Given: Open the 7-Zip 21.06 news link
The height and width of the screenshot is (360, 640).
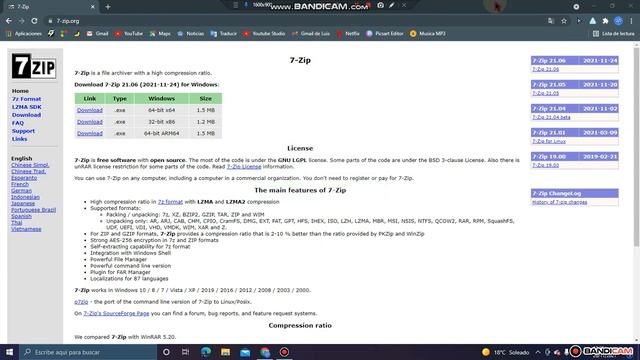Looking at the screenshot, I should (545, 69).
